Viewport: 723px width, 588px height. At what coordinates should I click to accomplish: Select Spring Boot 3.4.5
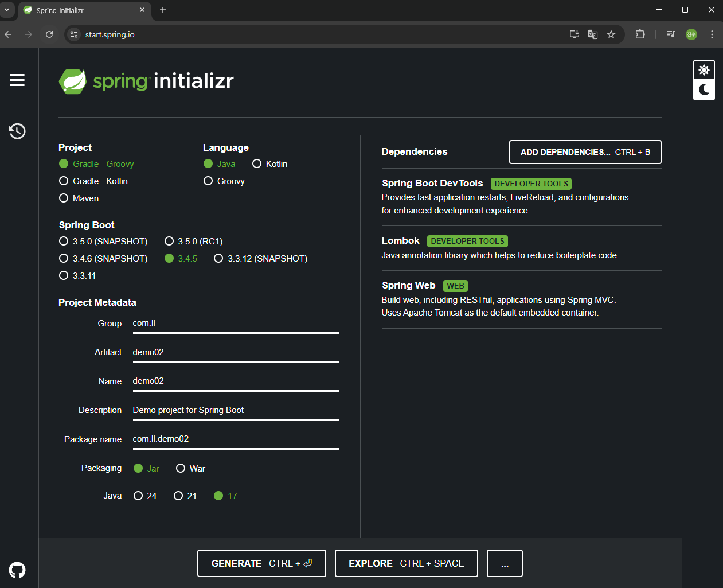pyautogui.click(x=181, y=259)
